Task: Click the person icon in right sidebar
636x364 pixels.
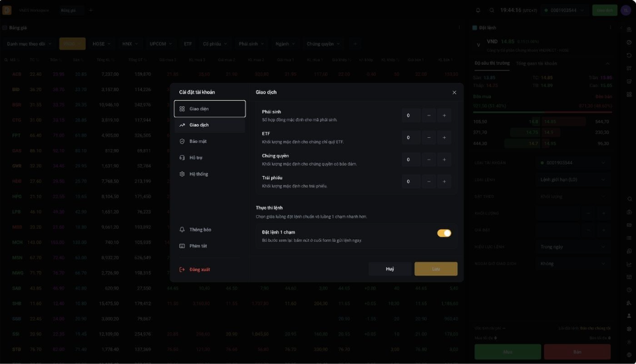Action: (x=629, y=316)
